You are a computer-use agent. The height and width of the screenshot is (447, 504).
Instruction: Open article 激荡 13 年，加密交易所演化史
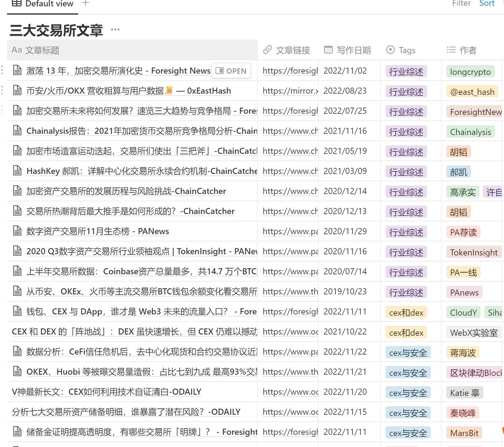tap(118, 71)
